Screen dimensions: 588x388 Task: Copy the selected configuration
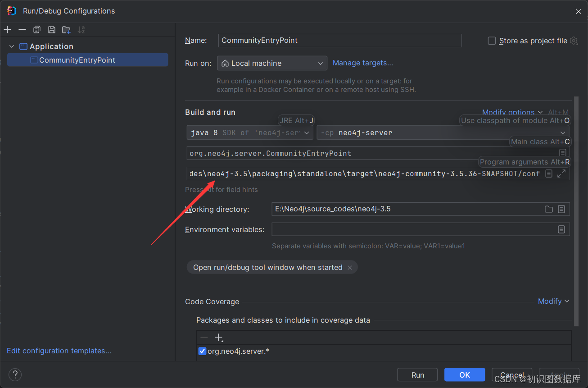[37, 30]
